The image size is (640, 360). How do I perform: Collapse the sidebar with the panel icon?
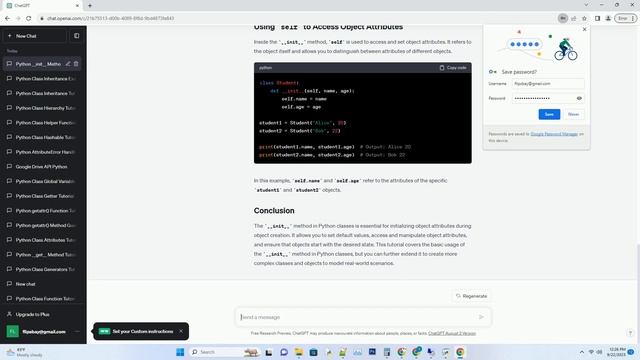coord(76,36)
